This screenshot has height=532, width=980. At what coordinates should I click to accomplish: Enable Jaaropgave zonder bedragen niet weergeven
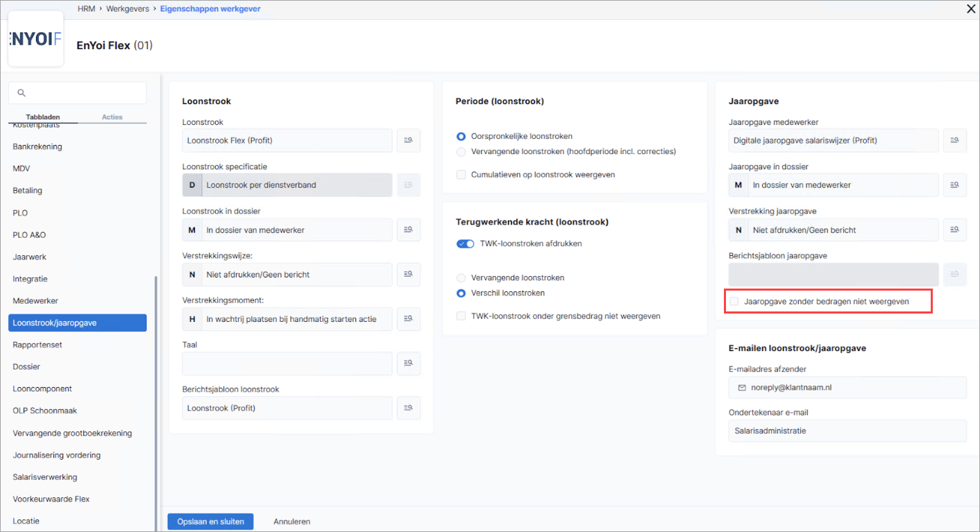734,302
